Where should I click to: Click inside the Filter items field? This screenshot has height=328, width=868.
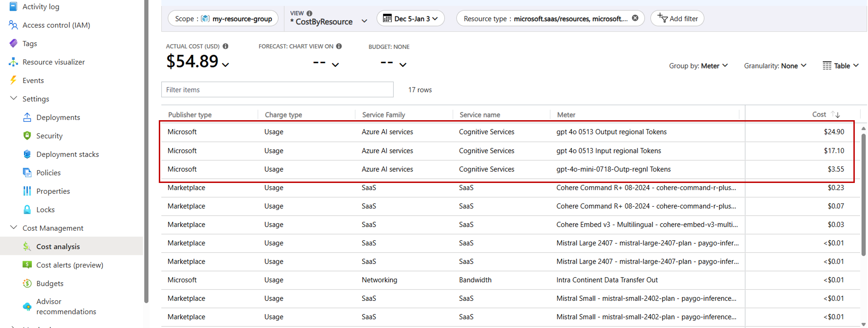(277, 89)
